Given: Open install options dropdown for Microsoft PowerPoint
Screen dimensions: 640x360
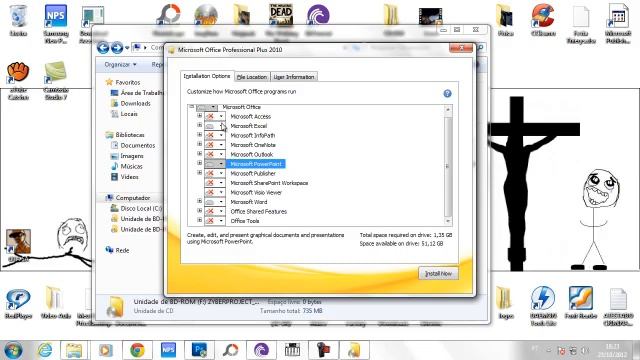Looking at the screenshot, I should (x=215, y=164).
